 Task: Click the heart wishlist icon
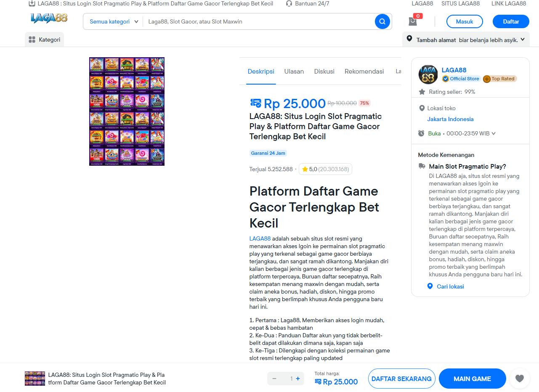(x=520, y=379)
